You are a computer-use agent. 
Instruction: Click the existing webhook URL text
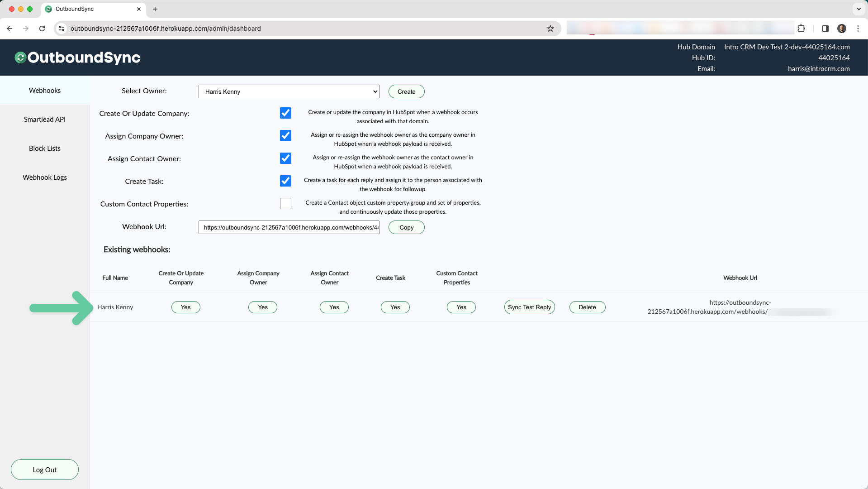point(740,307)
